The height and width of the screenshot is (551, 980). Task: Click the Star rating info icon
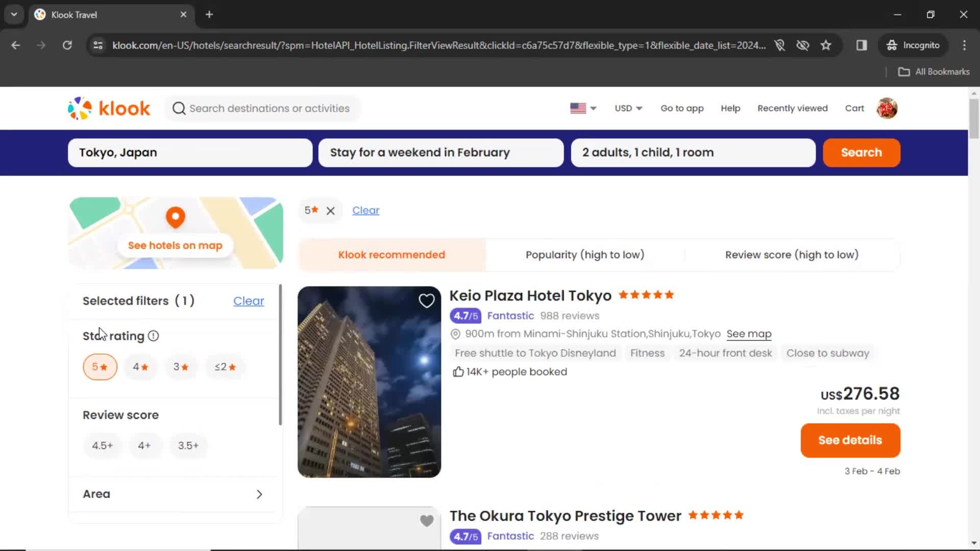pyautogui.click(x=154, y=336)
